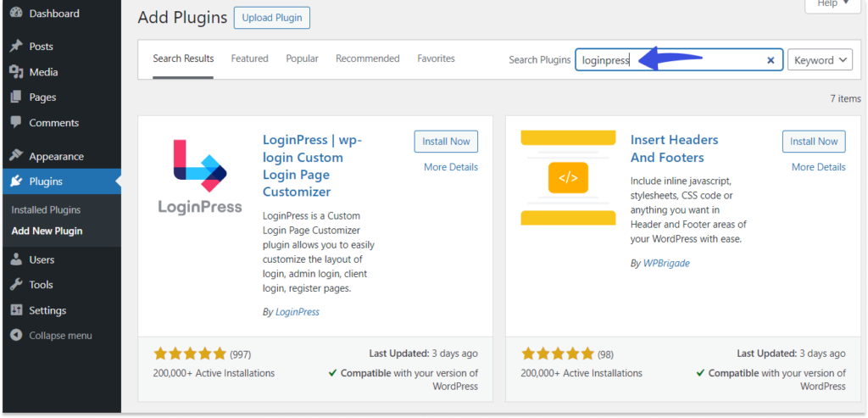The height and width of the screenshot is (418, 868).
Task: Clear the plugin search text
Action: (x=770, y=60)
